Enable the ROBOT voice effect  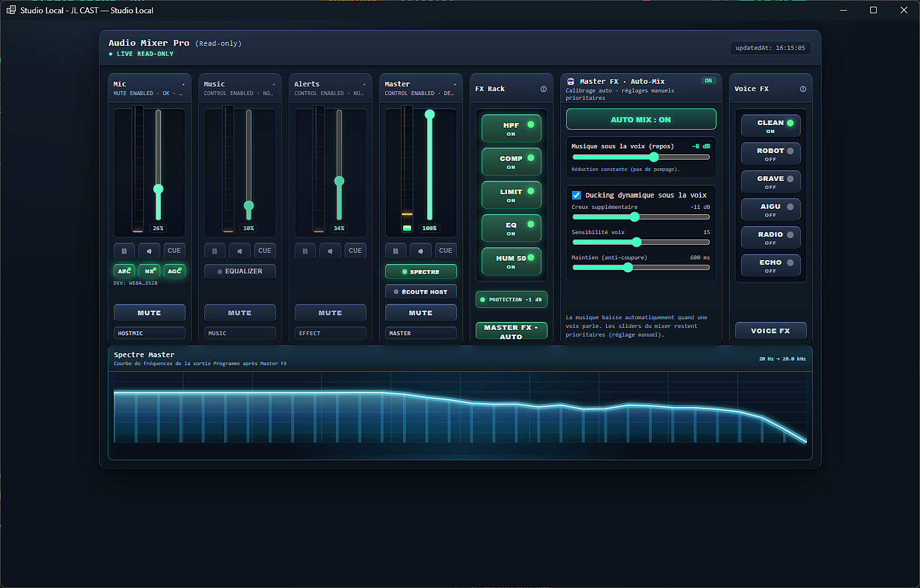[x=771, y=154]
